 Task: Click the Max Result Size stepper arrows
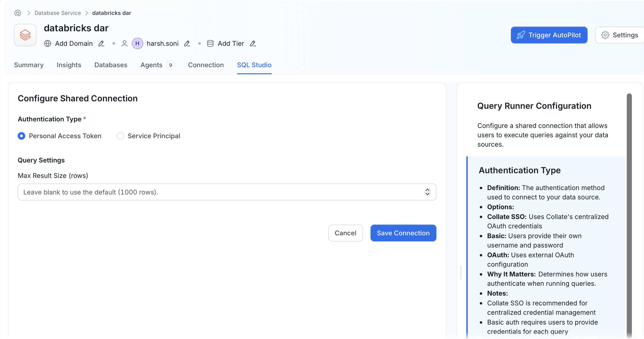pos(427,192)
